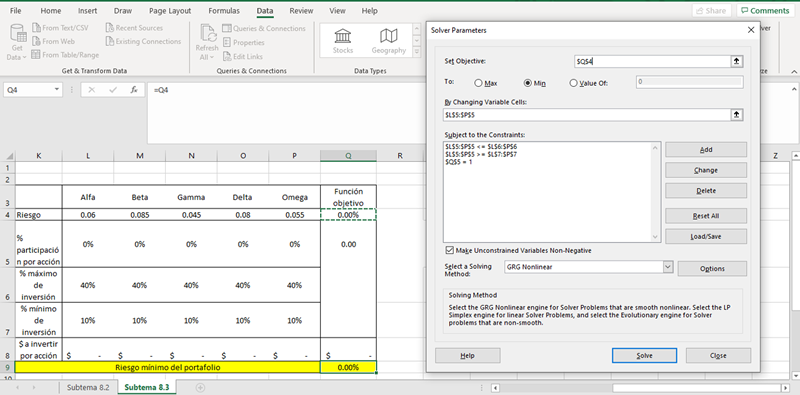Click cell with Riesgo value 0.085

[x=140, y=215]
